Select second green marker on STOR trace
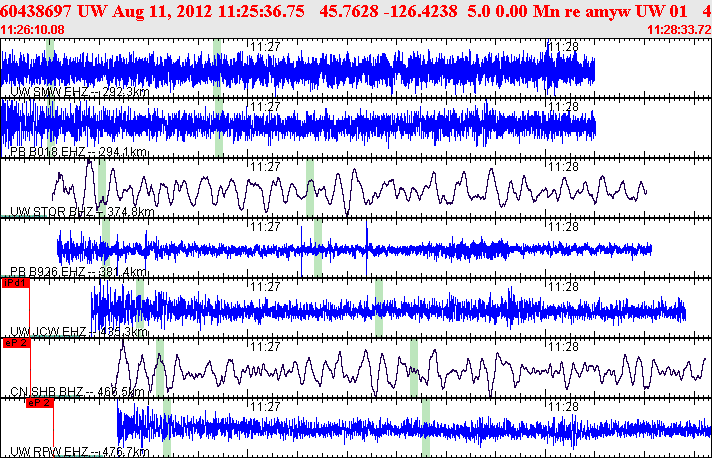The height and width of the screenshot is (458, 712). pos(310,187)
